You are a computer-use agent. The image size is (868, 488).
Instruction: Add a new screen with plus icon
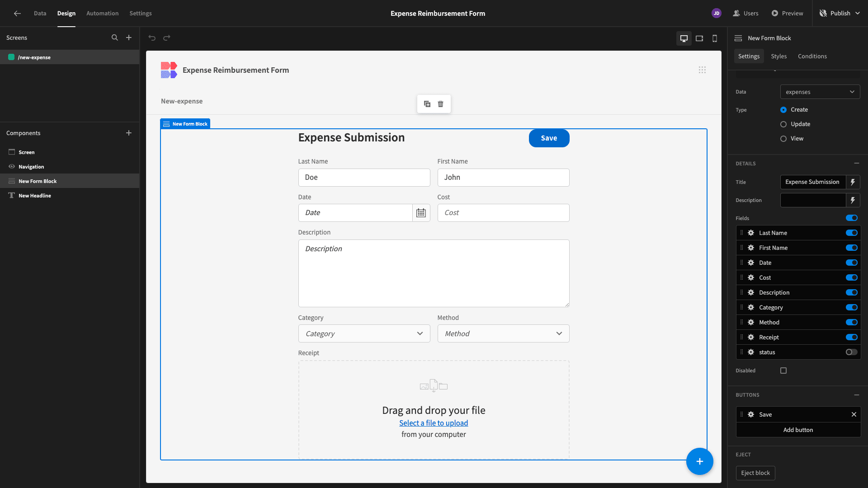click(129, 38)
